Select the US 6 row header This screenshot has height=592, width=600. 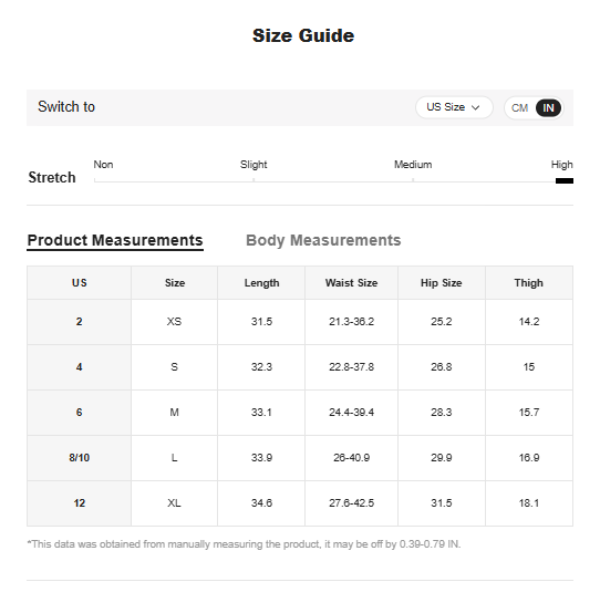pyautogui.click(x=79, y=412)
